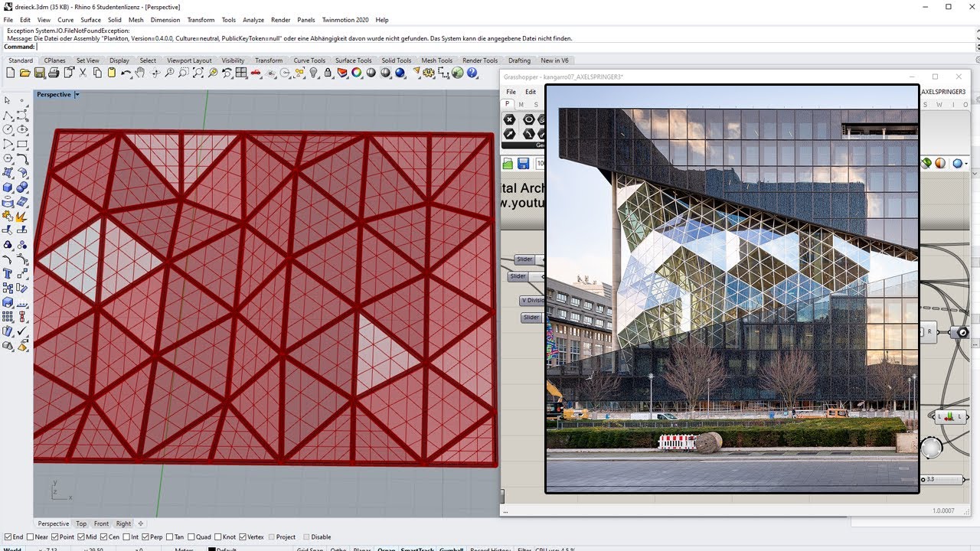
Task: Click the Undo arrow icon
Action: click(126, 73)
